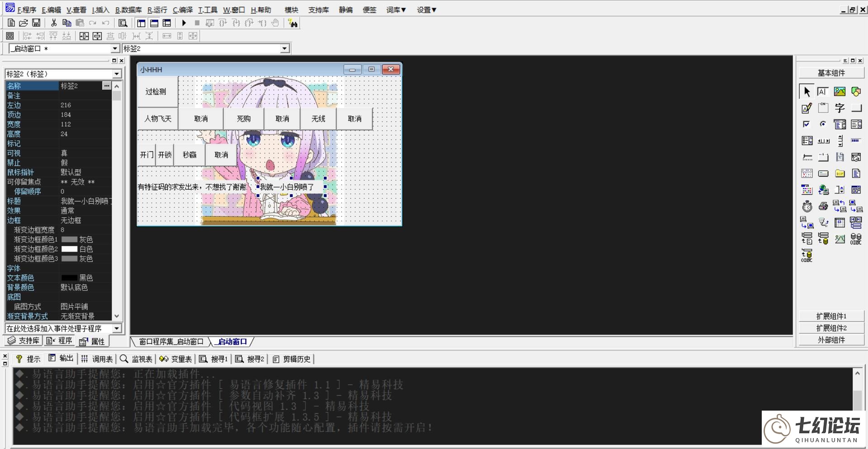Select the Printer component icon
Image resolution: width=868 pixels, height=449 pixels.
(823, 206)
